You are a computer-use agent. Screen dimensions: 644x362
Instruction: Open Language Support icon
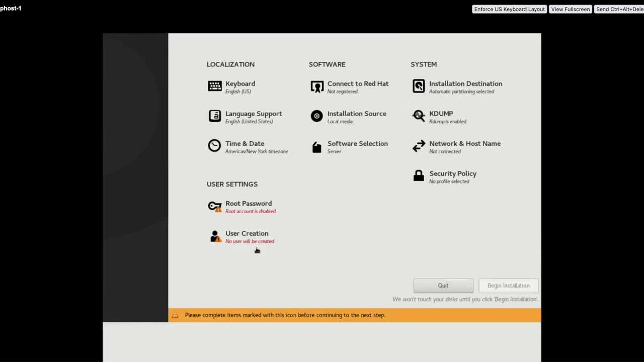point(215,116)
